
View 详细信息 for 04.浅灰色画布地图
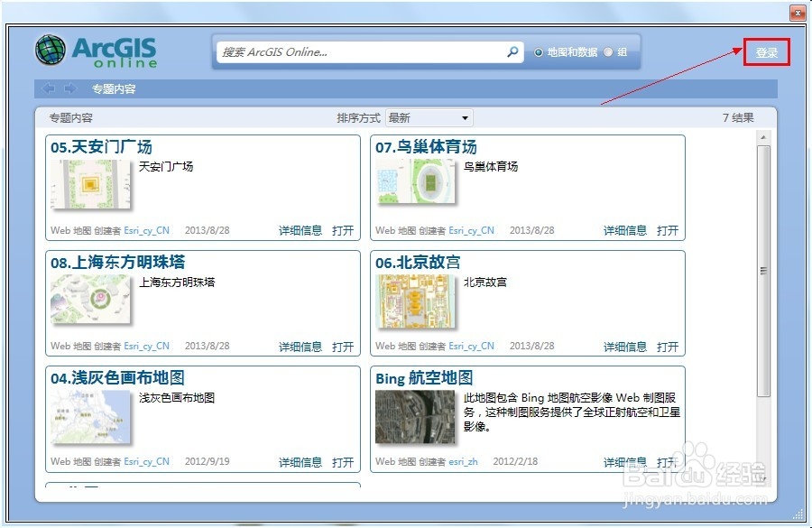pyautogui.click(x=300, y=462)
